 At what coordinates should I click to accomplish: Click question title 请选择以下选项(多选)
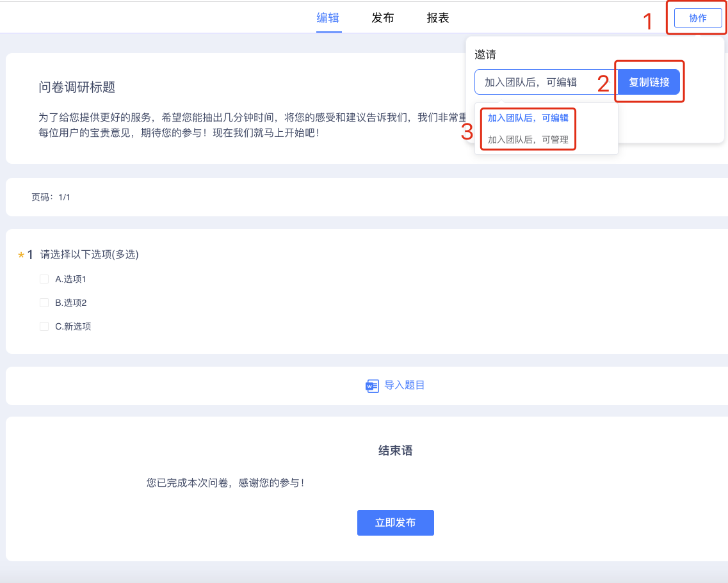tap(89, 254)
